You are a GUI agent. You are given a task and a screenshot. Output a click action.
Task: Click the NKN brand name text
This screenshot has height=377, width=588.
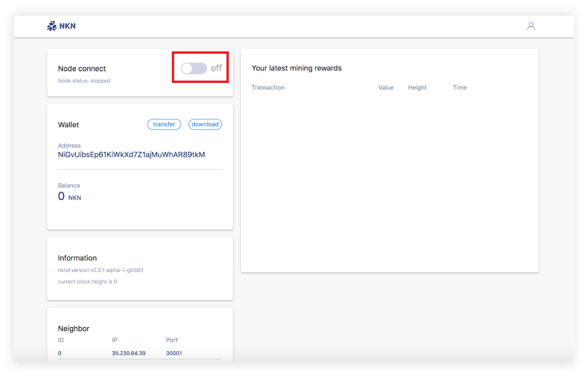click(67, 26)
